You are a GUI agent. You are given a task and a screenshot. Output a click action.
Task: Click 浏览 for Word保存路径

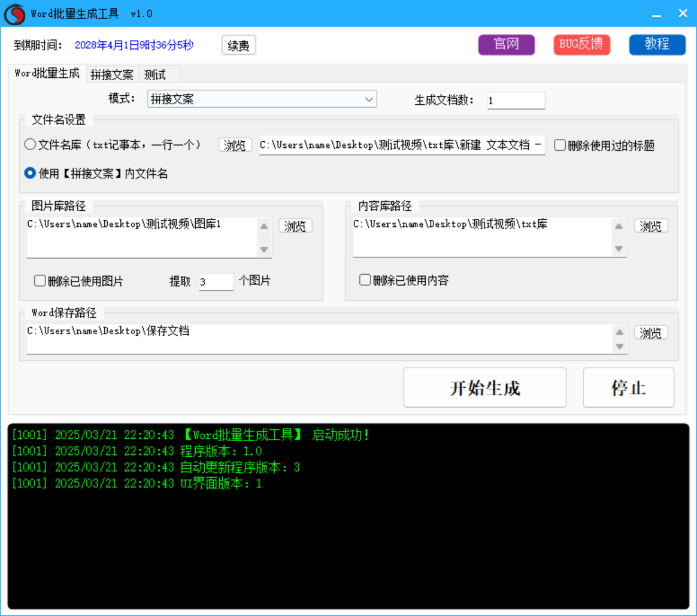pos(651,332)
